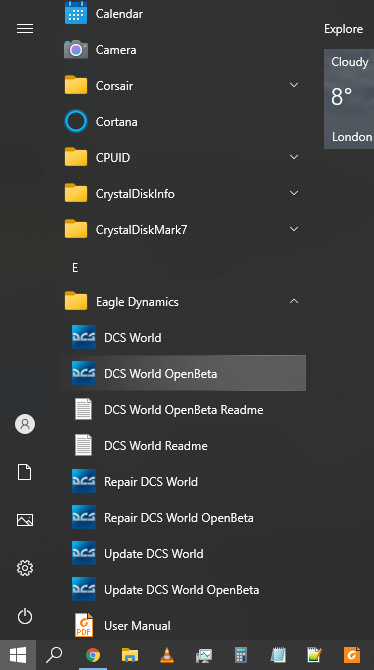Screen dimensions: 374x670
Task: Open the monitor app icon on taskbar
Action: coord(204,655)
